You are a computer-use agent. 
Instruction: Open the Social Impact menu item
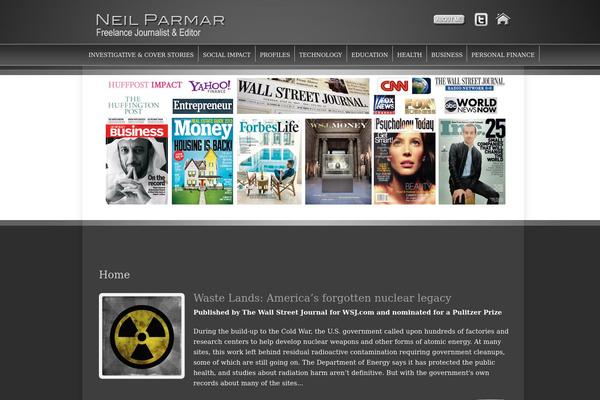[227, 55]
